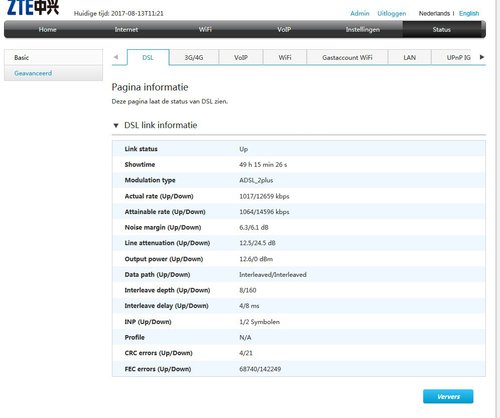Switch to the VoIP status tab

(x=241, y=57)
